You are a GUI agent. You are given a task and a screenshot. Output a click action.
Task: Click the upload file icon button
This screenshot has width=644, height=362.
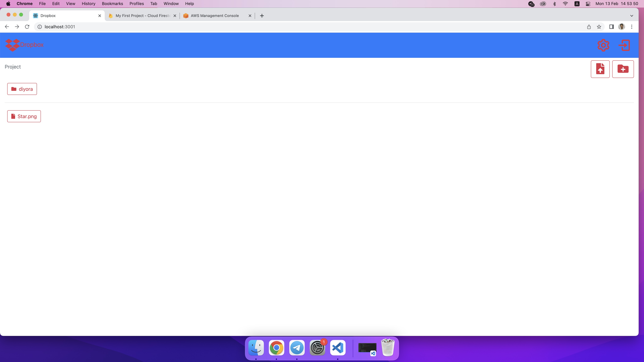(600, 69)
